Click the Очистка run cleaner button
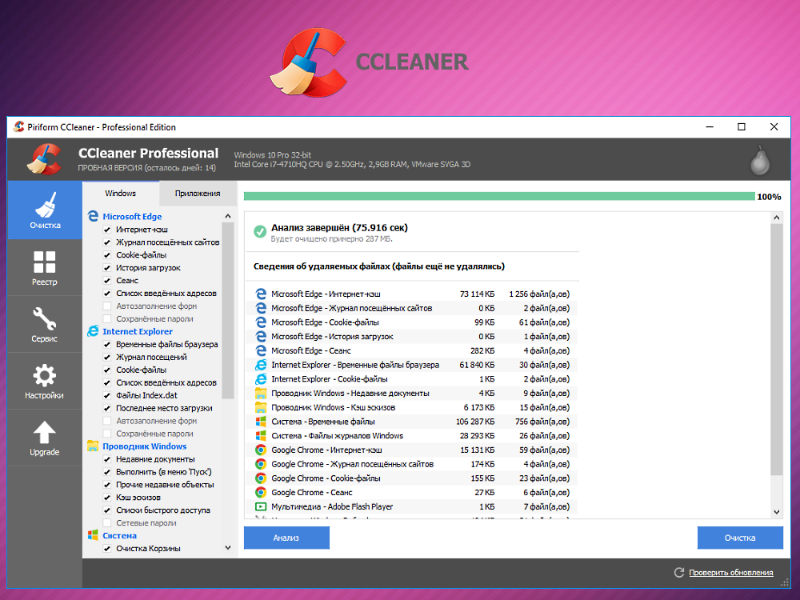 coord(740,538)
